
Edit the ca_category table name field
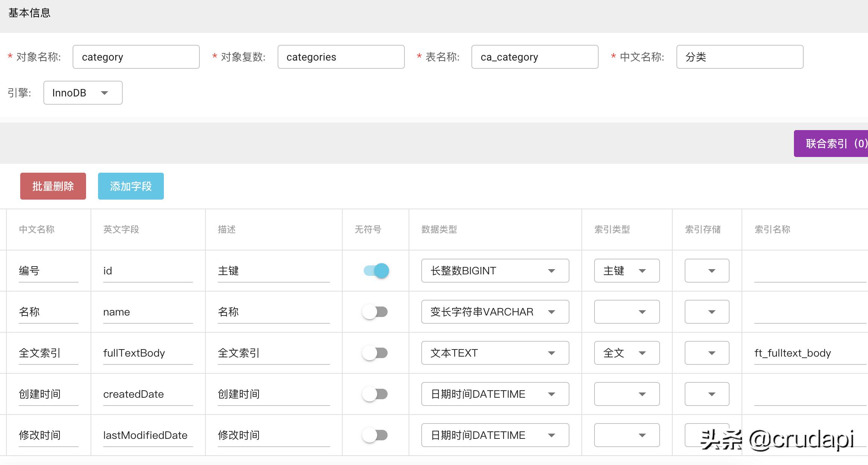click(x=534, y=57)
